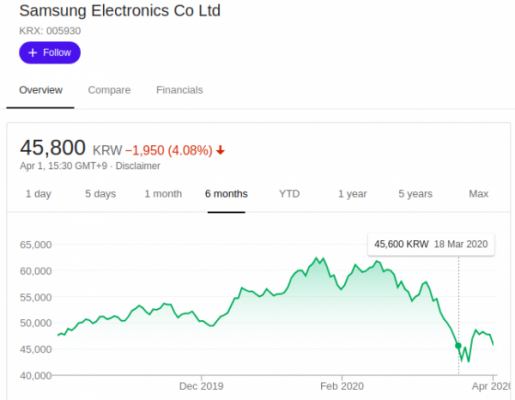
Task: Click the plus icon on the Follow button
Action: [x=32, y=53]
